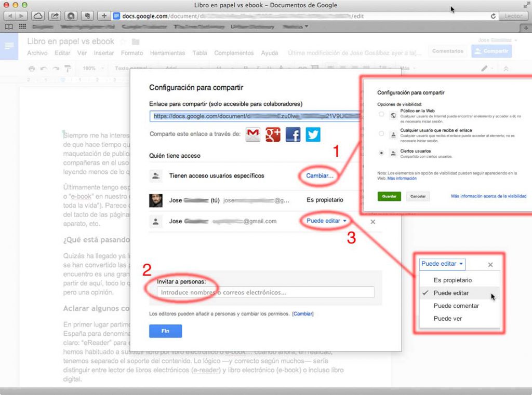Click the Enlace para compartir URL field
The image size is (532, 395).
[x=255, y=116]
